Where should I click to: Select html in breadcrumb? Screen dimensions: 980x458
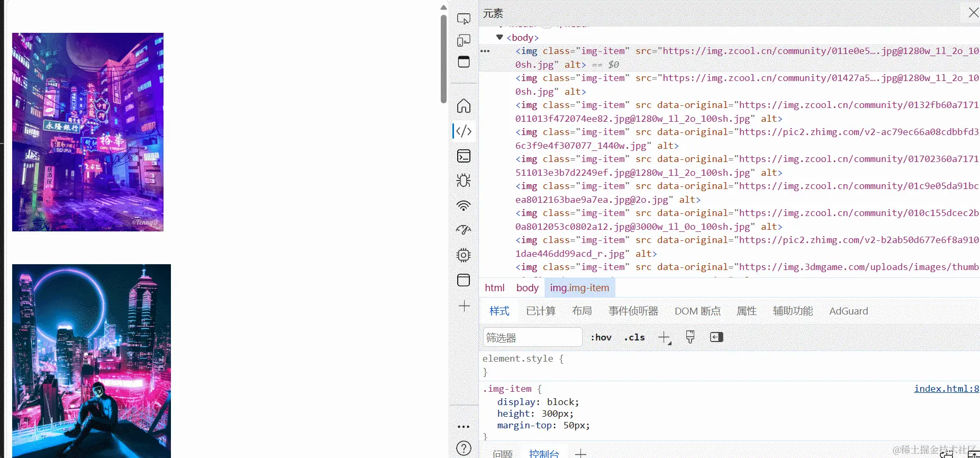495,288
